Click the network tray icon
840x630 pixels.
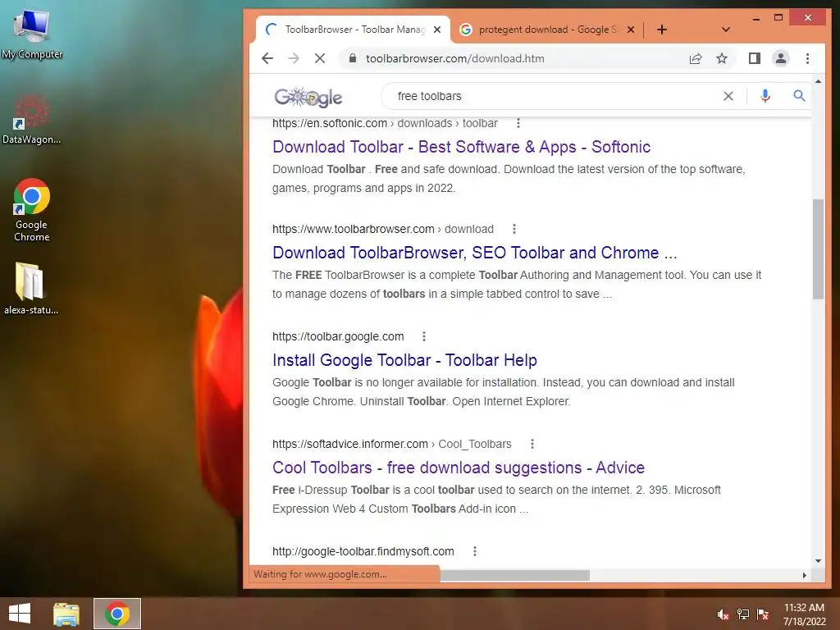click(743, 614)
